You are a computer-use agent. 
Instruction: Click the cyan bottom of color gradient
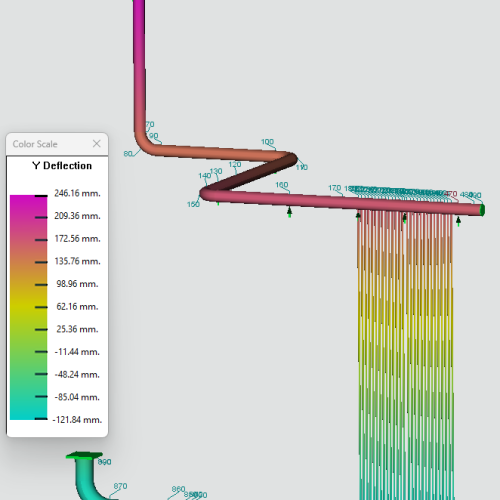29,414
